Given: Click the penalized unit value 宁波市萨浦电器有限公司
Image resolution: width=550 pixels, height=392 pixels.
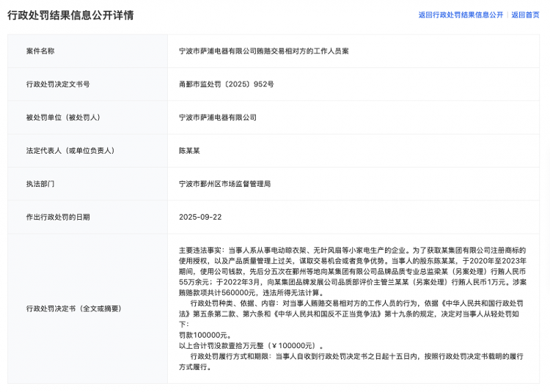Looking at the screenshot, I should [218, 117].
